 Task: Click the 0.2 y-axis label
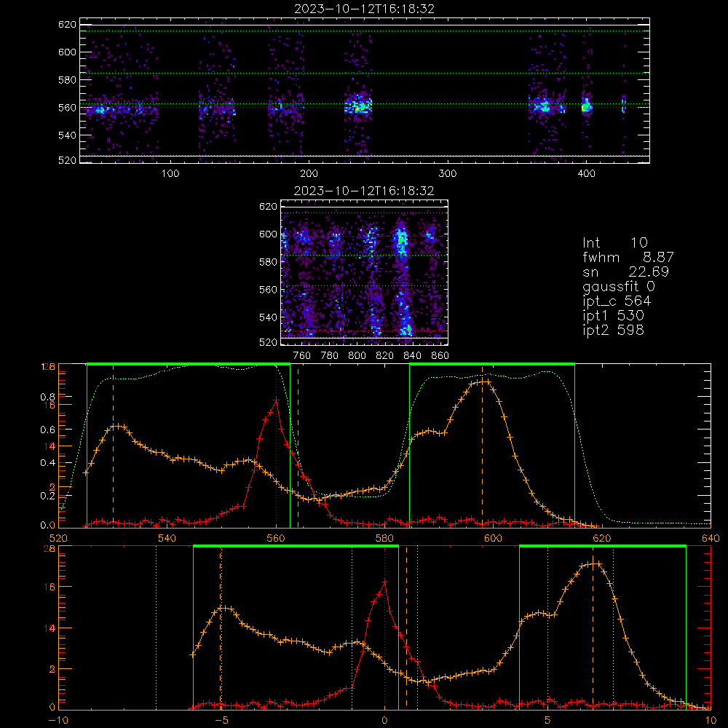(48, 496)
